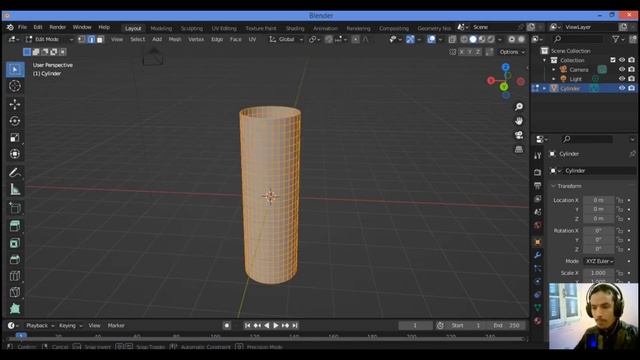Select the Scale tool
The height and width of the screenshot is (360, 640).
click(15, 138)
